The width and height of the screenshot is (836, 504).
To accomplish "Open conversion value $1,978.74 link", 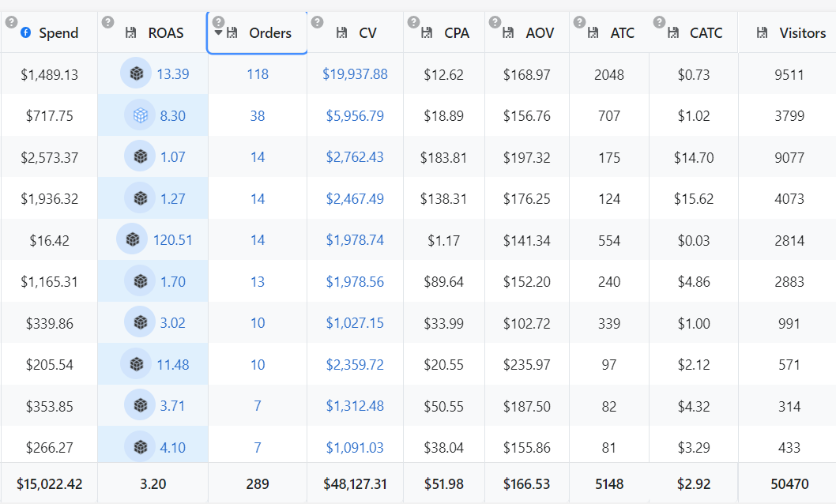I will click(355, 240).
